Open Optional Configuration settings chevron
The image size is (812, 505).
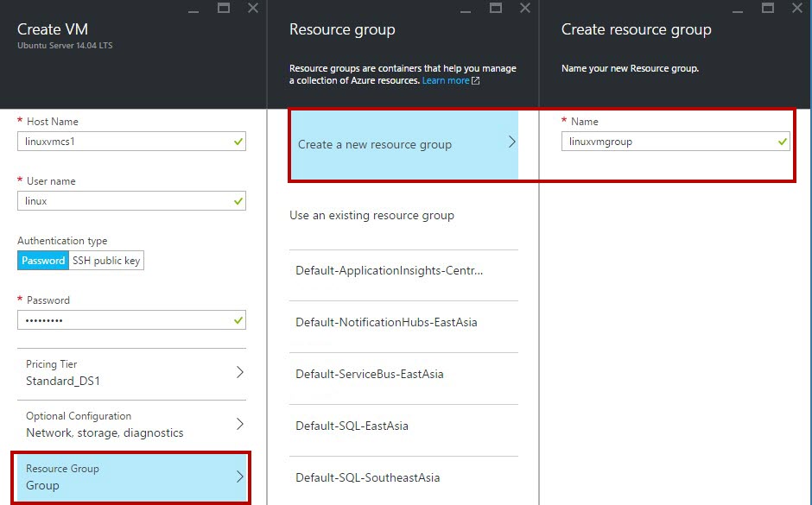tap(240, 424)
